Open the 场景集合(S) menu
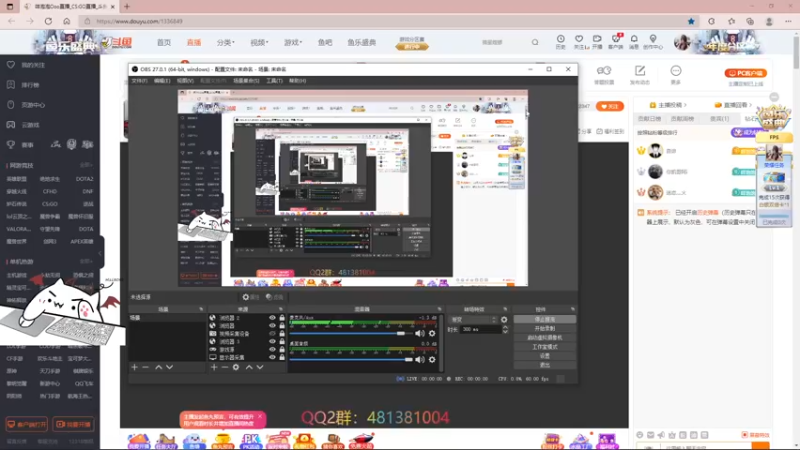This screenshot has height=450, width=800. coord(246,81)
